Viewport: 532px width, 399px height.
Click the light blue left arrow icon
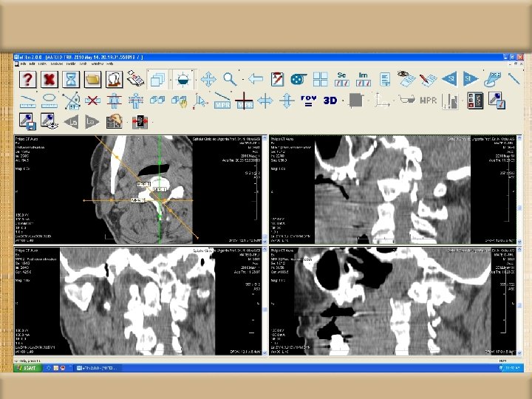256,79
